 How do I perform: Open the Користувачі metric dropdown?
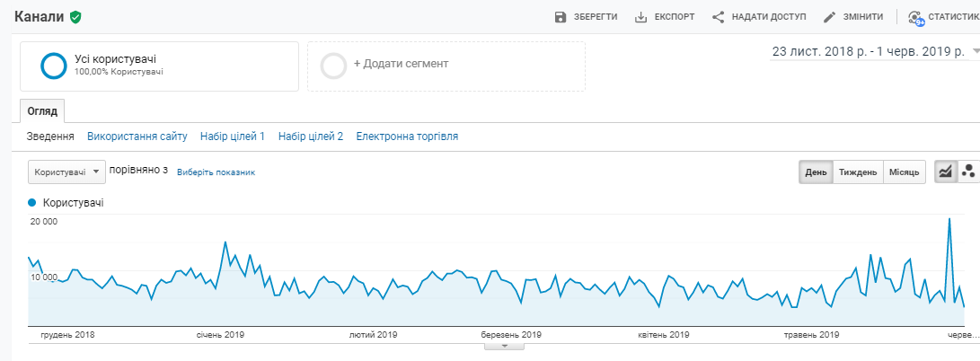pyautogui.click(x=67, y=172)
